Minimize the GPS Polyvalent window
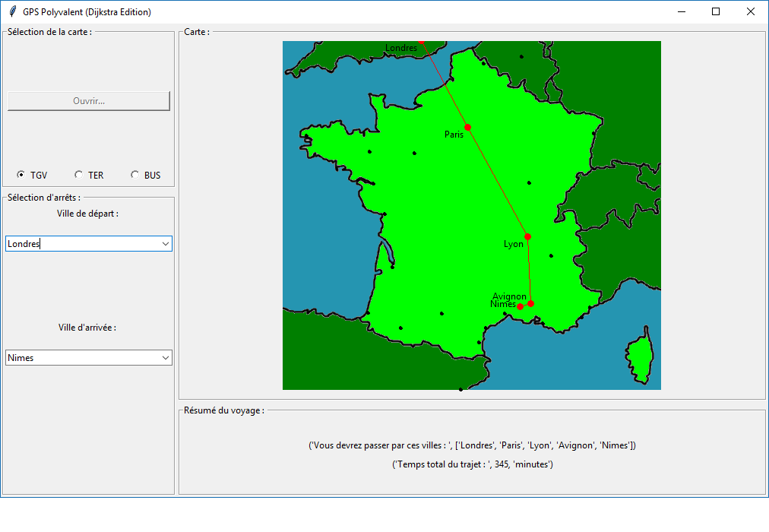The height and width of the screenshot is (532, 769). pos(681,11)
